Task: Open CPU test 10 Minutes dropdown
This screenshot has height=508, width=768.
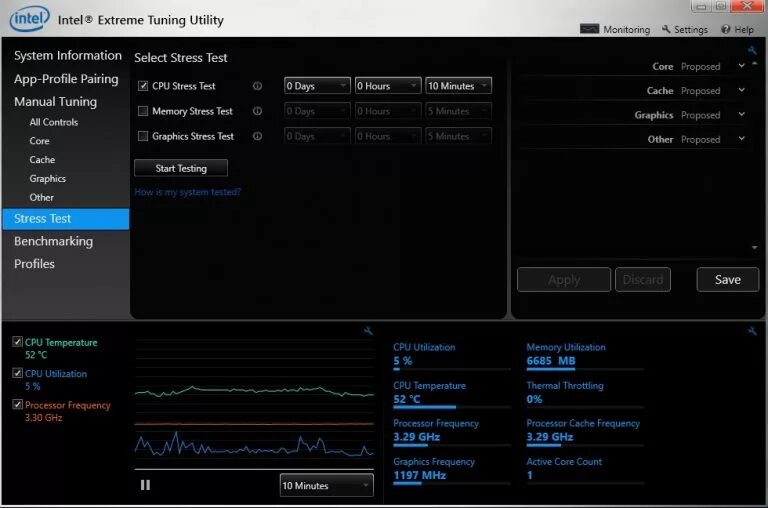Action: 458,86
